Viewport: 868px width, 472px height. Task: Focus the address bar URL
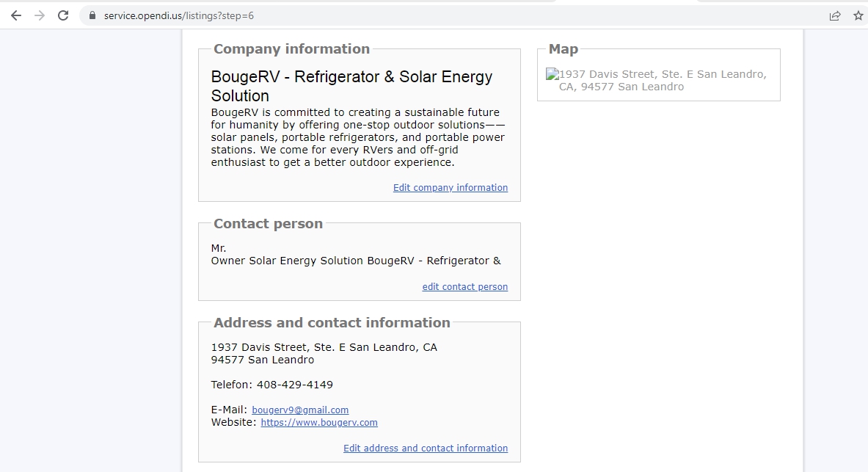pyautogui.click(x=179, y=15)
